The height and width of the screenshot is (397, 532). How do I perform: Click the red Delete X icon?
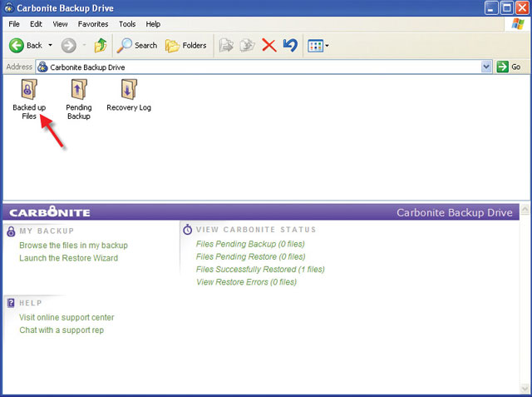[x=269, y=45]
